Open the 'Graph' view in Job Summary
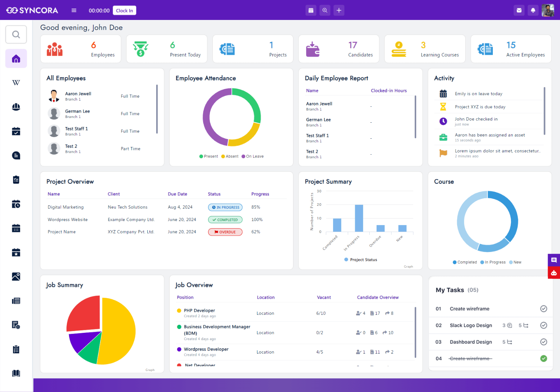The image size is (560, 392). (150, 370)
